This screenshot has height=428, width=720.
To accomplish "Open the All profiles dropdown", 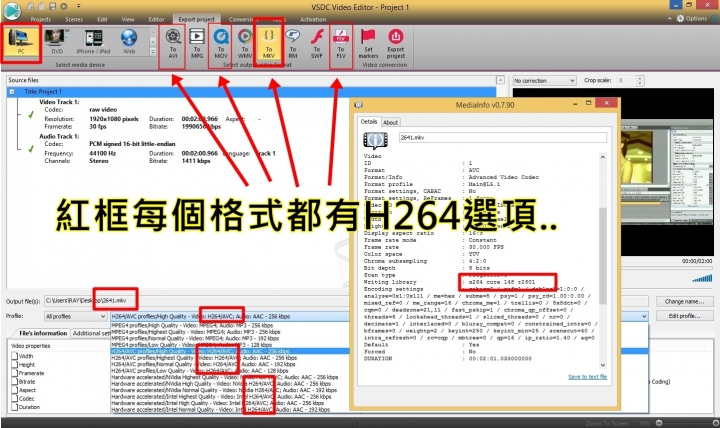I will (75, 316).
